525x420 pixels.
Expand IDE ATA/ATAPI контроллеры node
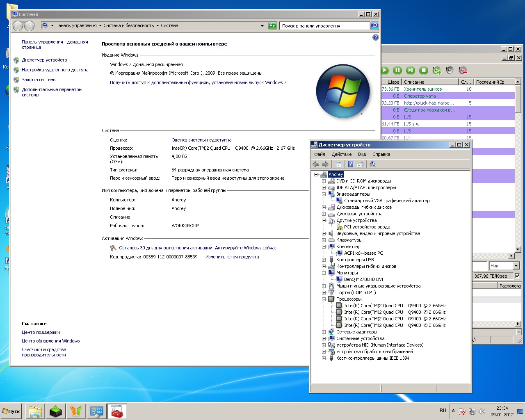pos(324,187)
